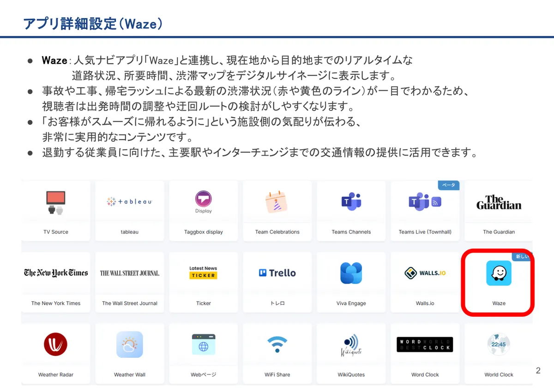Click the 'Teams Channels' label
Screen dimensions: 554x392
point(351,232)
